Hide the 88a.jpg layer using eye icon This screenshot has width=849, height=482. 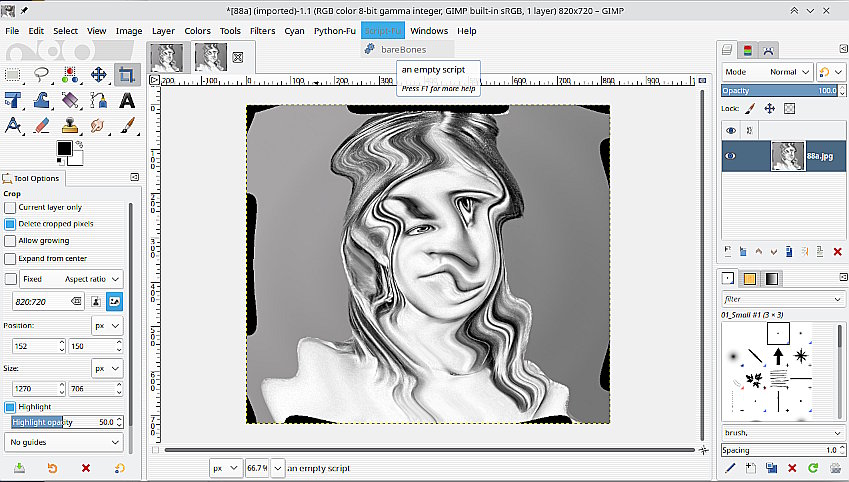pos(731,155)
